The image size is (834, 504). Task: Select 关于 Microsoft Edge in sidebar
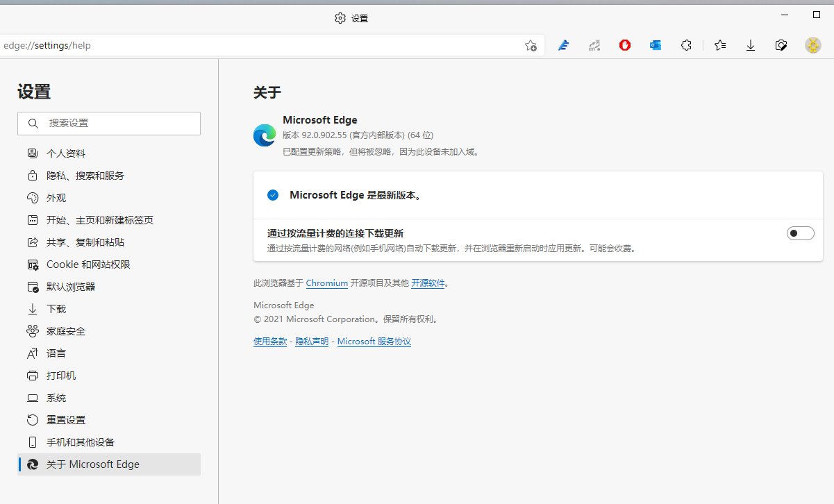[x=109, y=464]
